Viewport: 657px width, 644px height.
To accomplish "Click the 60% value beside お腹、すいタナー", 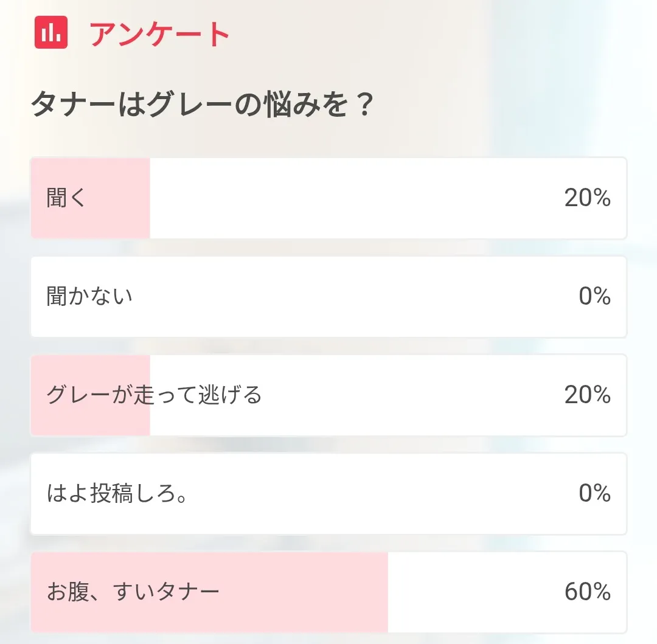I will pos(587,592).
